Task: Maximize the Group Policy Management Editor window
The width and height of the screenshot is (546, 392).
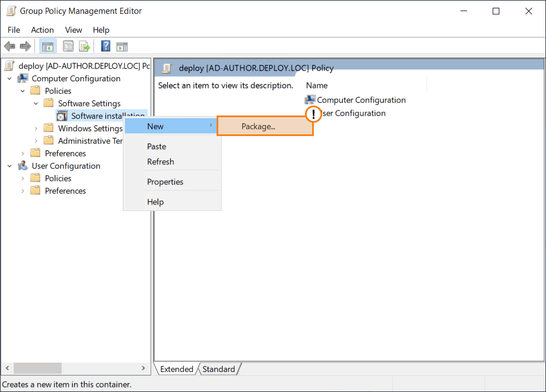Action: point(496,11)
